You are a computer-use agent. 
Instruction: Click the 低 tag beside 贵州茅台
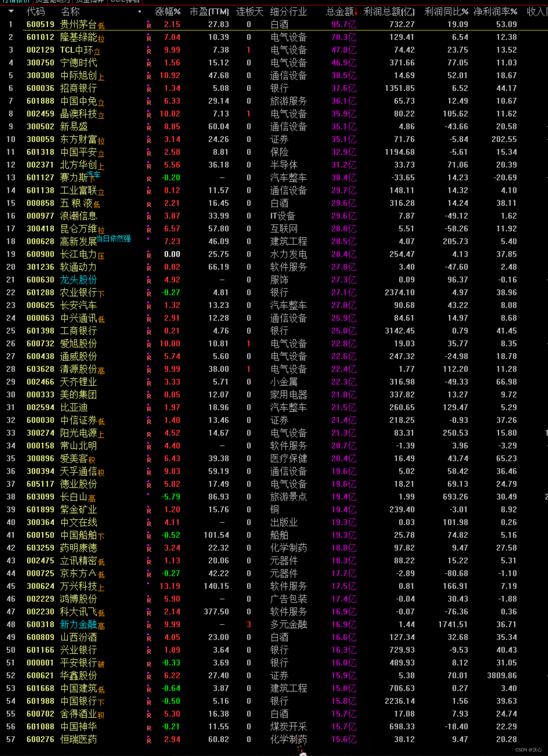101,26
